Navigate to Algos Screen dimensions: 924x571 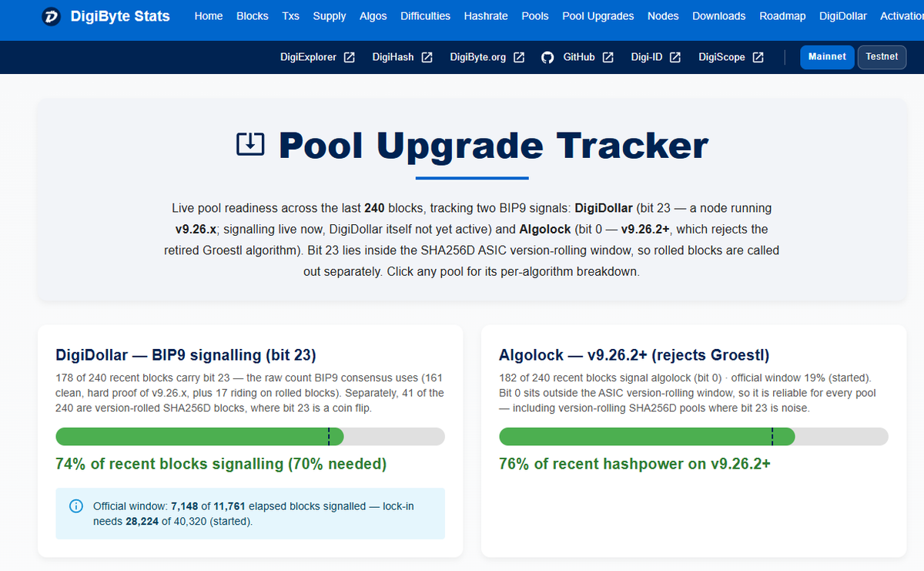(x=373, y=16)
